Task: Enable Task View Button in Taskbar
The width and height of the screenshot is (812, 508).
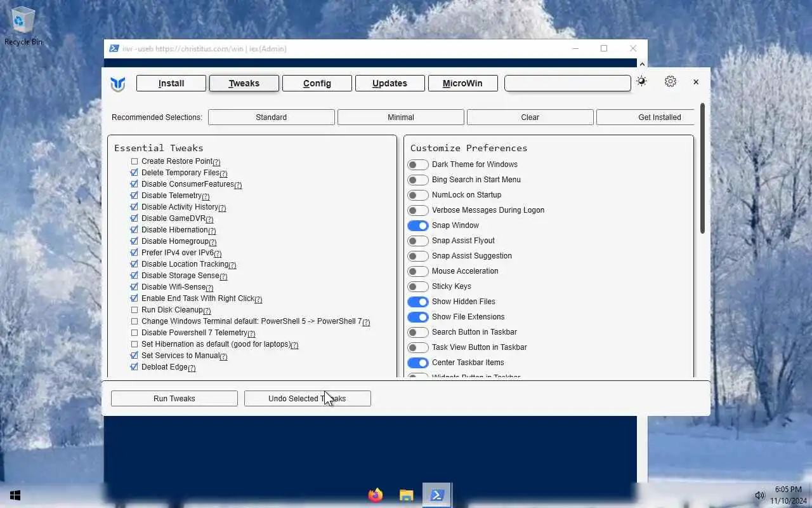Action: [418, 347]
